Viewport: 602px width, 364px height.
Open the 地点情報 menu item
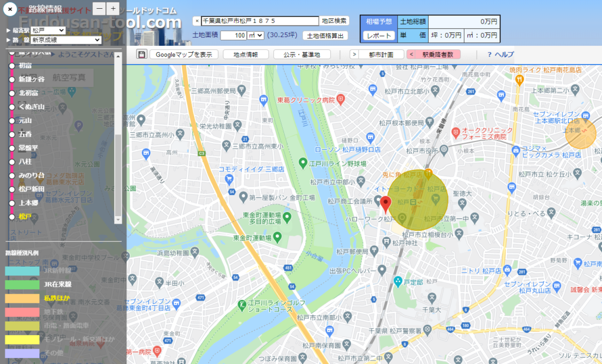tap(246, 55)
